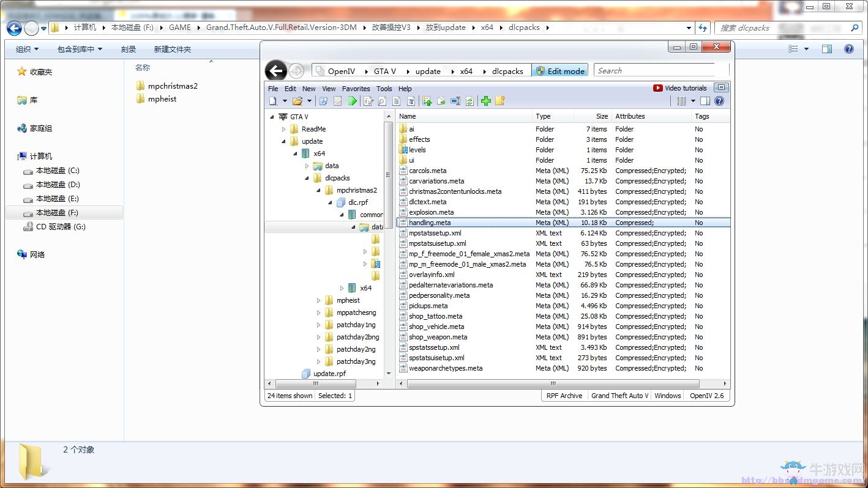This screenshot has width=868, height=488.
Task: Click the blue help question icon in OpenIV
Action: 719,101
